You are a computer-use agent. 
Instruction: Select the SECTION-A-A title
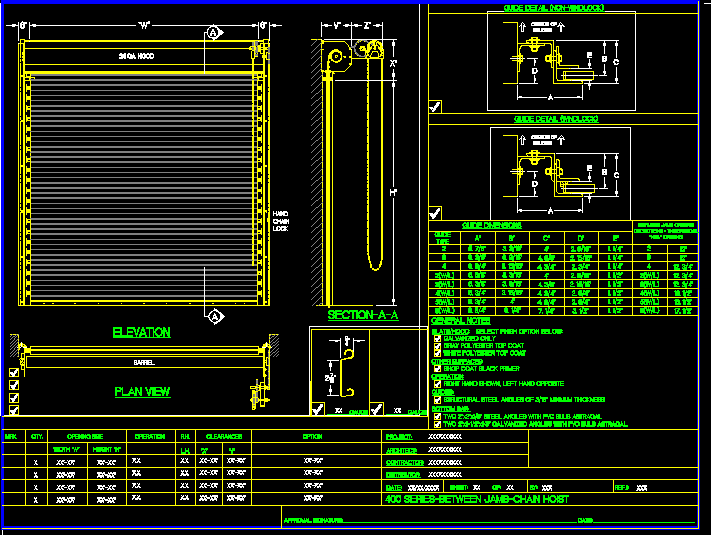pyautogui.click(x=363, y=315)
